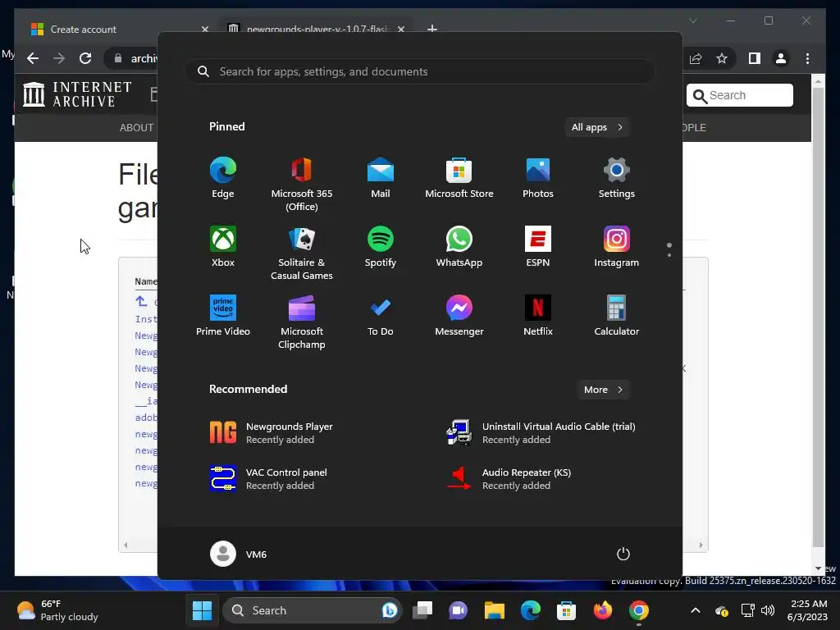Open Firefox from the taskbar
Viewport: 840px width, 630px height.
pos(603,610)
